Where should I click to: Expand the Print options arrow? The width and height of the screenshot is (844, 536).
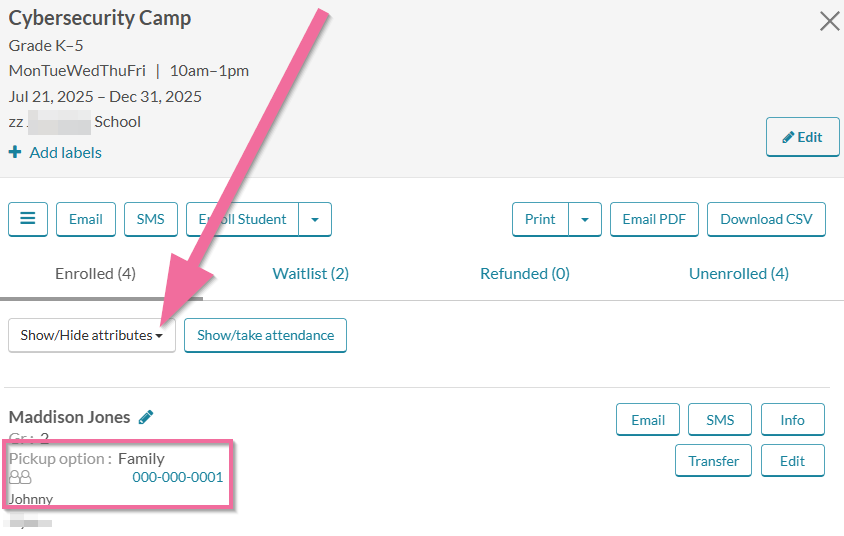[x=585, y=219]
